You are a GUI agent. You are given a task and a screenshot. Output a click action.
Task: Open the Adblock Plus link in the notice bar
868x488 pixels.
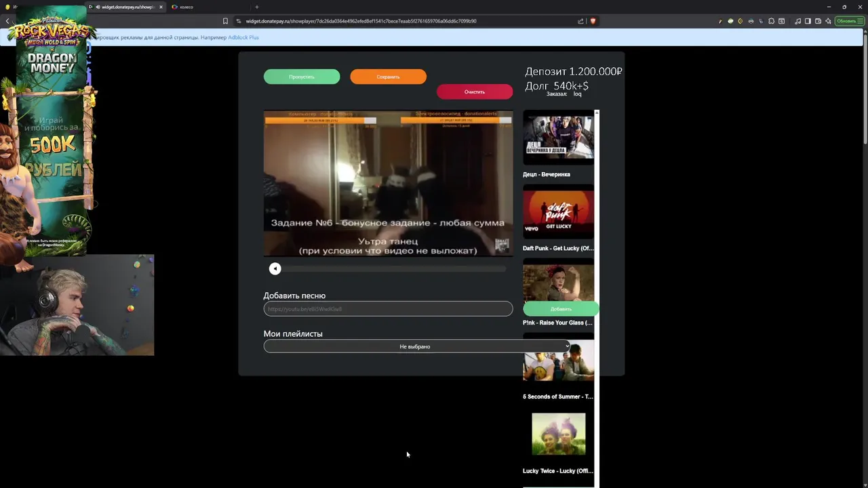243,37
